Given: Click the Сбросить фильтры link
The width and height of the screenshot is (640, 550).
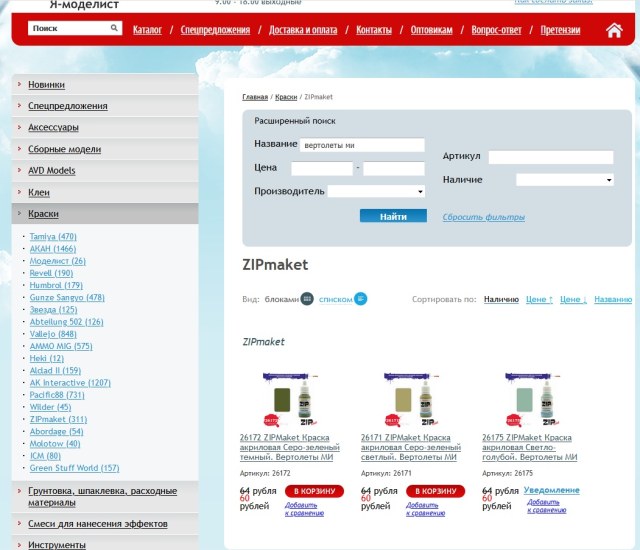Looking at the screenshot, I should click(484, 217).
